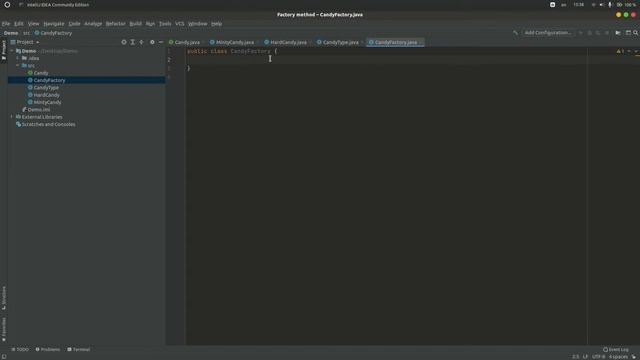This screenshot has width=640, height=360.
Task: Expand the .idea folder node
Action: 18,58
